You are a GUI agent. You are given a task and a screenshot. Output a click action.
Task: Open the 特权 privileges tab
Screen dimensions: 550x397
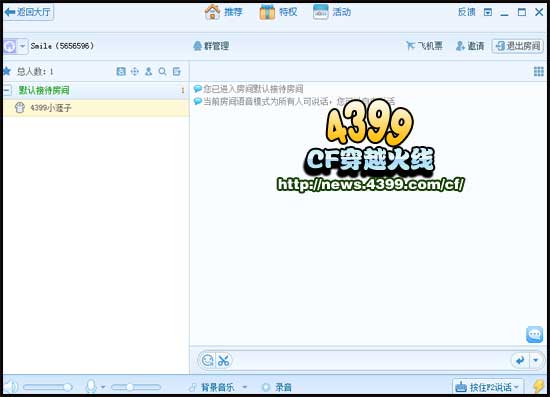[279, 12]
